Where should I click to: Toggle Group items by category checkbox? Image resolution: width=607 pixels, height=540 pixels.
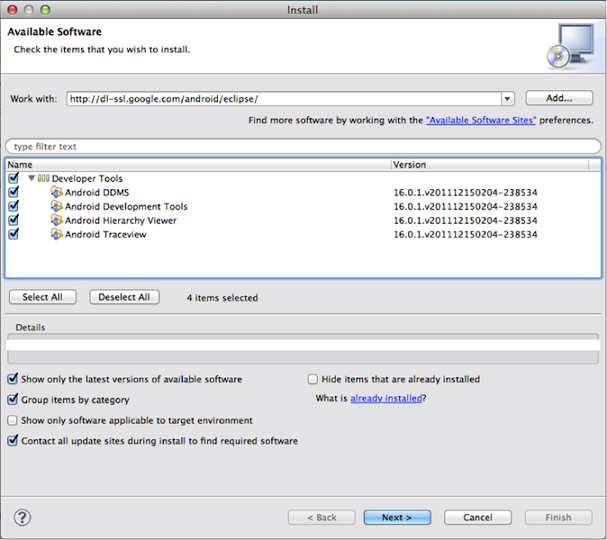13,399
